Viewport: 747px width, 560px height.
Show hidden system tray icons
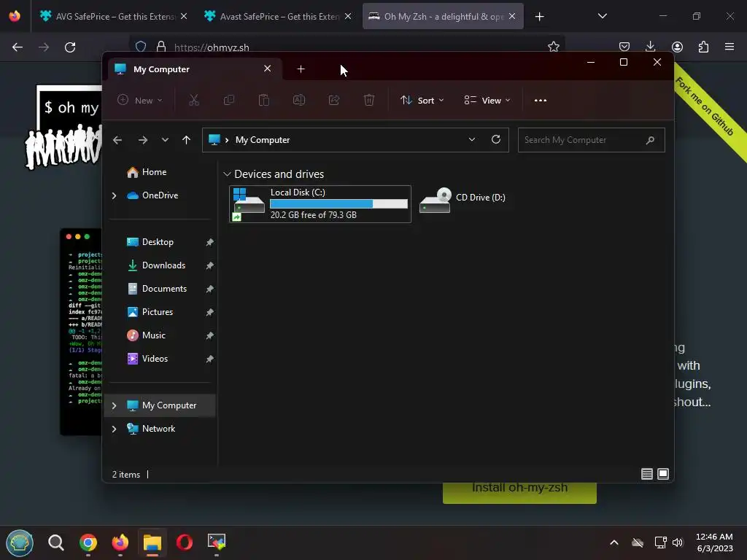point(614,542)
